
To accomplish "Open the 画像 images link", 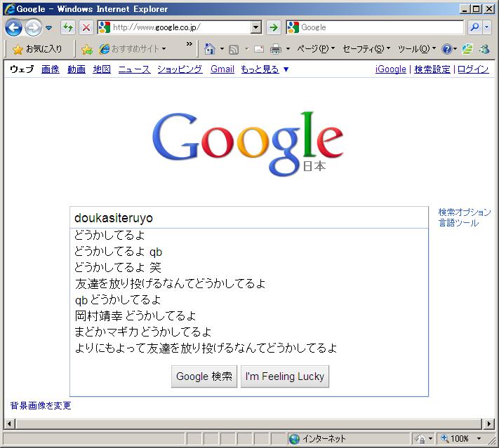I will pos(51,69).
